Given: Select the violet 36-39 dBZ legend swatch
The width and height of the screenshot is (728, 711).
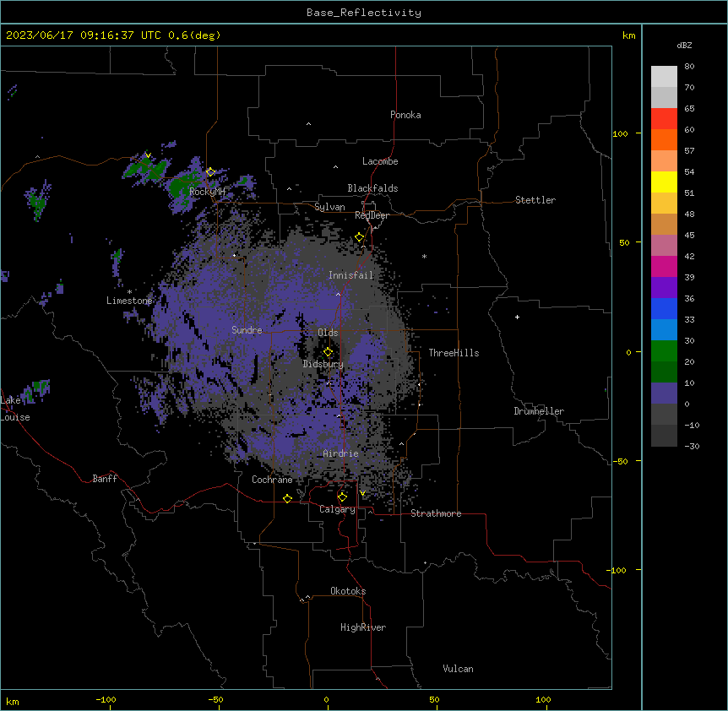Looking at the screenshot, I should 664,288.
